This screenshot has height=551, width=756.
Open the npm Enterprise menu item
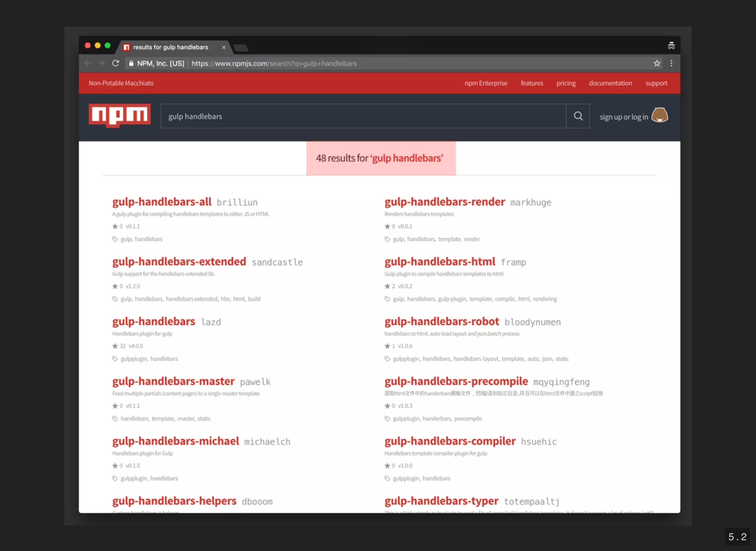(486, 83)
